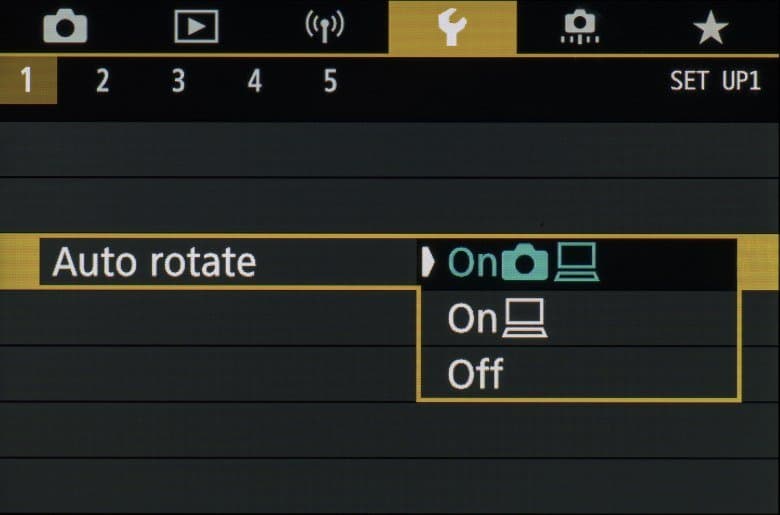This screenshot has width=780, height=515.
Task: Click the SET UP1 page label
Action: [x=714, y=81]
